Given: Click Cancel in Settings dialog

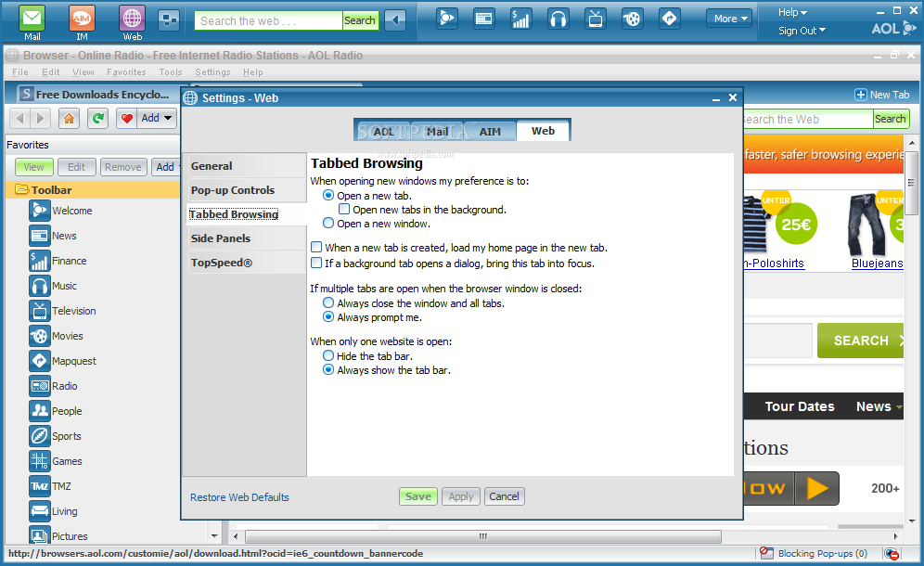Looking at the screenshot, I should pos(504,496).
